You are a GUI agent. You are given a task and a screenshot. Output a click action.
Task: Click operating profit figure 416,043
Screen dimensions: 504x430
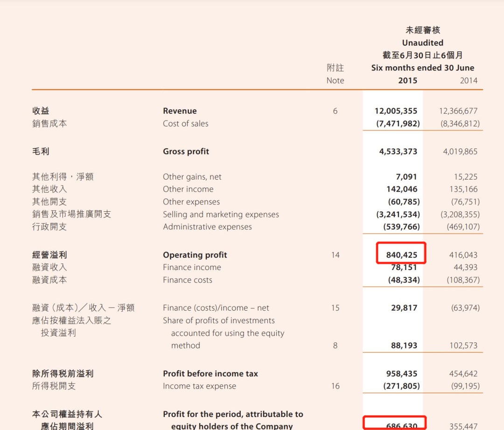coord(463,255)
